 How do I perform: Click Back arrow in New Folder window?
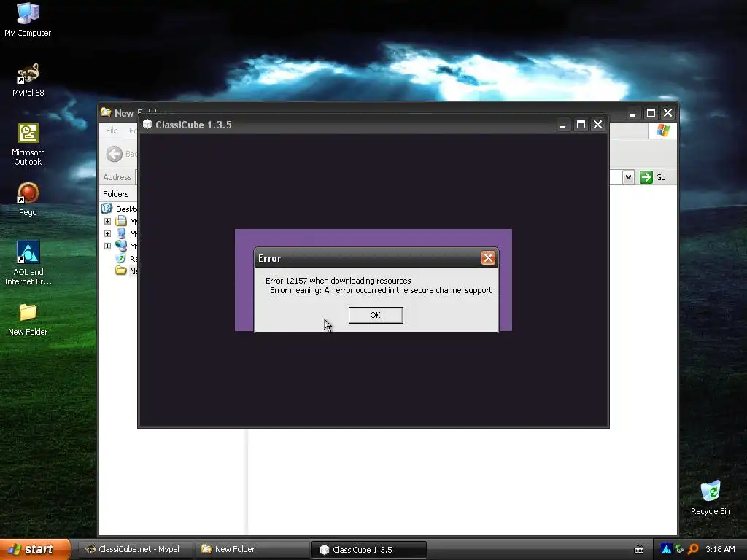[114, 153]
